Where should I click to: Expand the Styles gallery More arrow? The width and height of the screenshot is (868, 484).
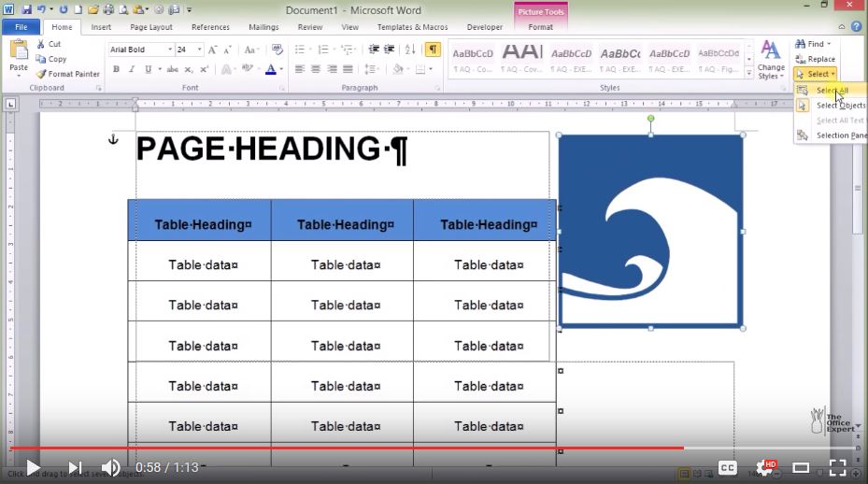[749, 73]
